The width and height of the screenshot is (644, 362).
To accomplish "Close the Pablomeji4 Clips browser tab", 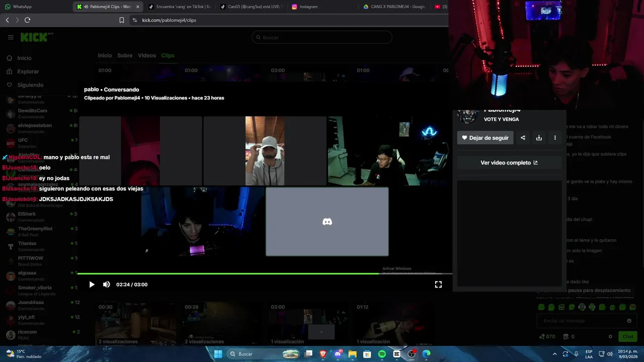I will (x=137, y=7).
